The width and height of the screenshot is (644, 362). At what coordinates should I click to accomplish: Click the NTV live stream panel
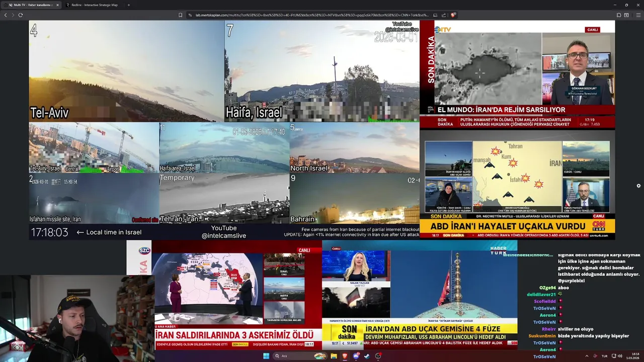[x=517, y=74]
